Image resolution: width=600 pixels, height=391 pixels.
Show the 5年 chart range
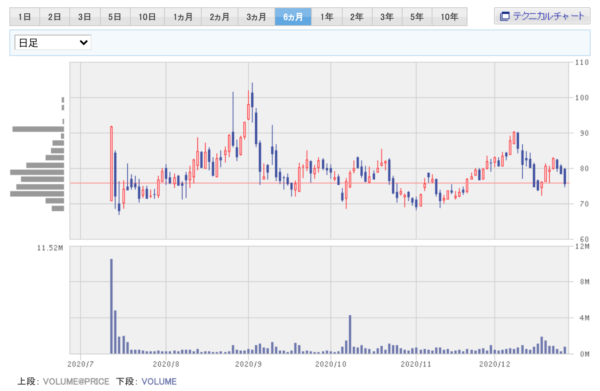pos(417,17)
